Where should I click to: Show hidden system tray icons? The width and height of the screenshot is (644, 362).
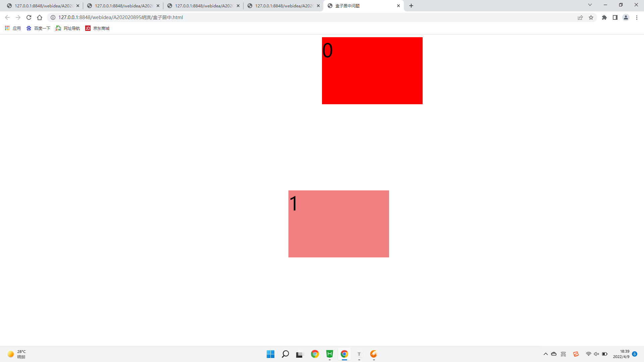coord(546,354)
